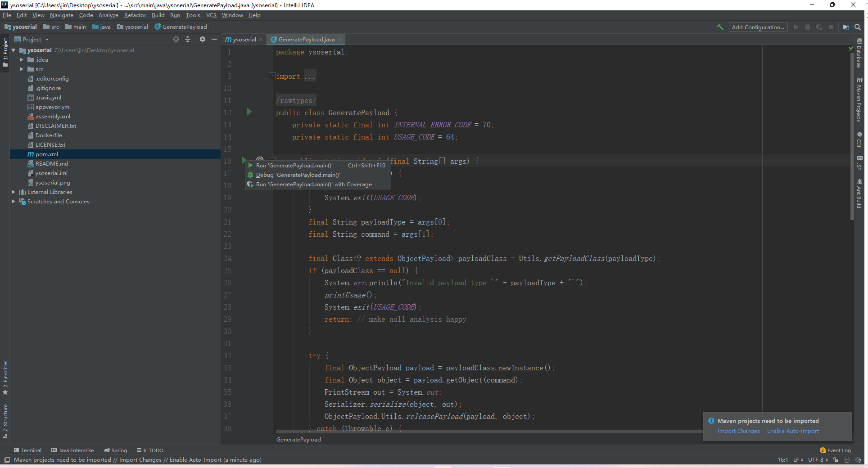Click the Hector inspector icon in status bar
868x468 pixels.
coord(847,460)
